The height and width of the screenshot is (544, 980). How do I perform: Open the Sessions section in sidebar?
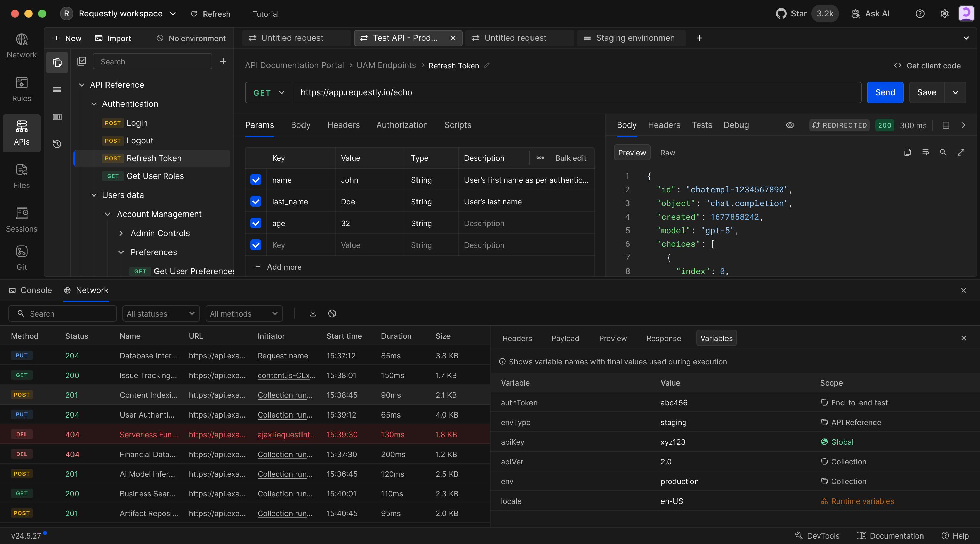click(x=22, y=220)
